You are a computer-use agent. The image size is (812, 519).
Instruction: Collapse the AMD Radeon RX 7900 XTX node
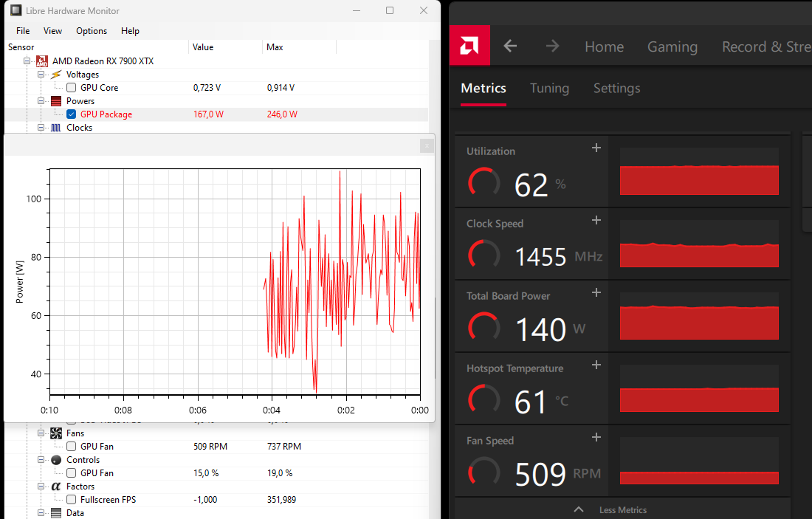point(27,61)
